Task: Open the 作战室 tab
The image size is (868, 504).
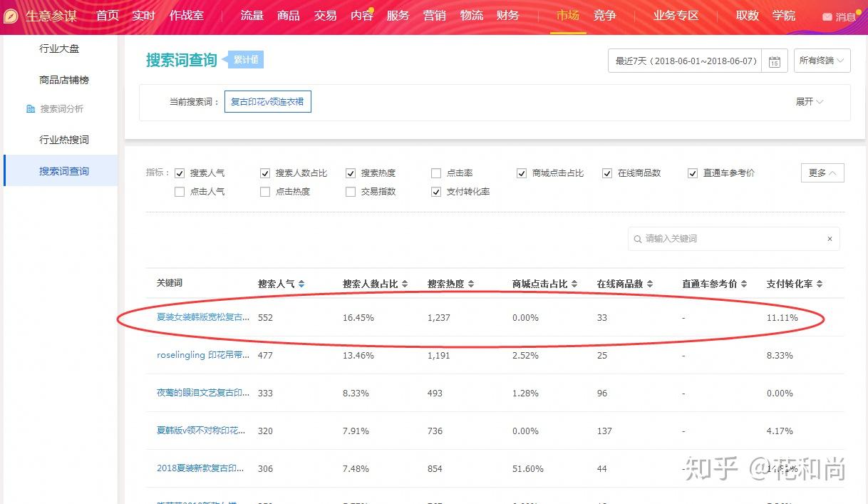Action: pyautogui.click(x=186, y=16)
